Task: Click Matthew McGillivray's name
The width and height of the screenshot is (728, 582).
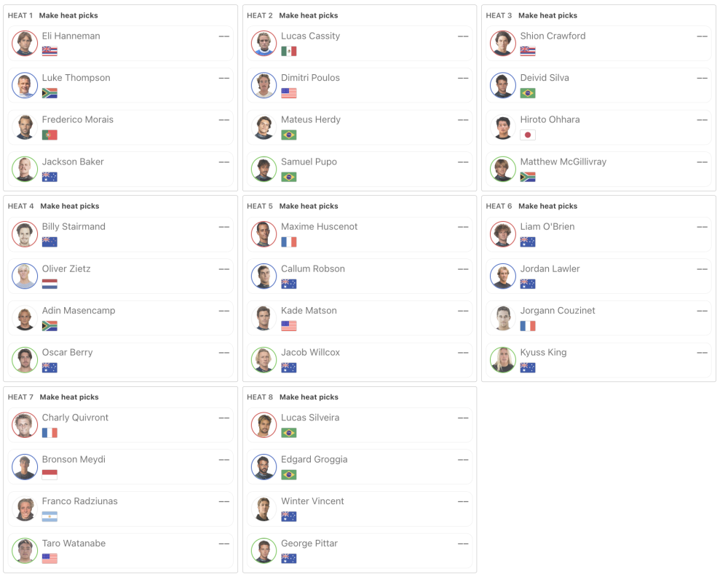Action: 563,162
